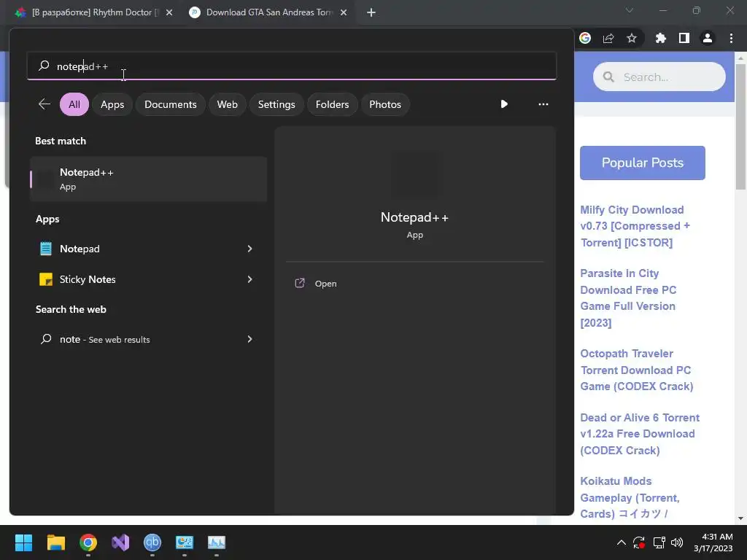Select 'note - See web results' entry
The height and width of the screenshot is (560, 747).
tap(149, 339)
